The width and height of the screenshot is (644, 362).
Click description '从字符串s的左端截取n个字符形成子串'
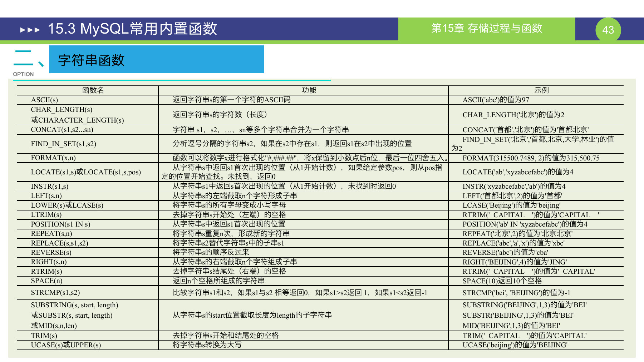click(x=235, y=195)
